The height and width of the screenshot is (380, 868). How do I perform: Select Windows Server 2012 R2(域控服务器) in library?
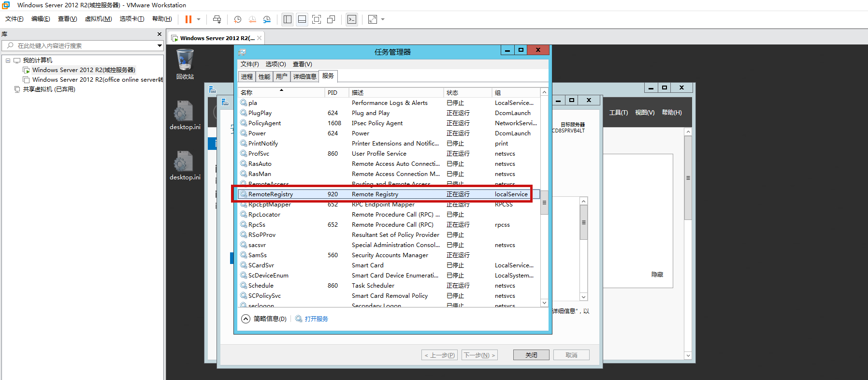click(84, 70)
